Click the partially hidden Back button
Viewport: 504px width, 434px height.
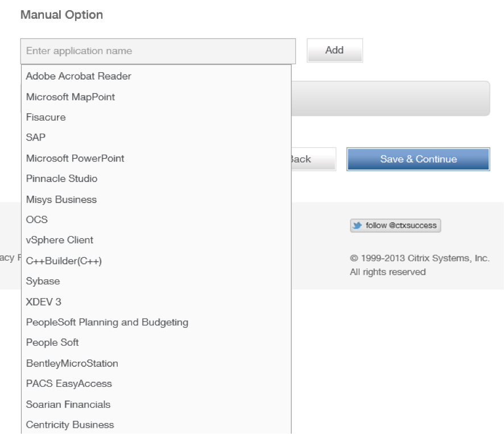tap(313, 159)
